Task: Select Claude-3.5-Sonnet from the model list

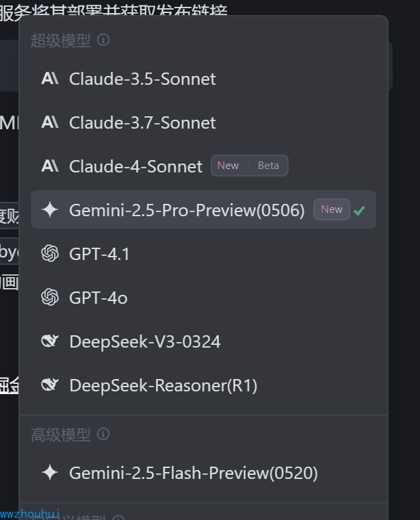Action: (x=142, y=79)
